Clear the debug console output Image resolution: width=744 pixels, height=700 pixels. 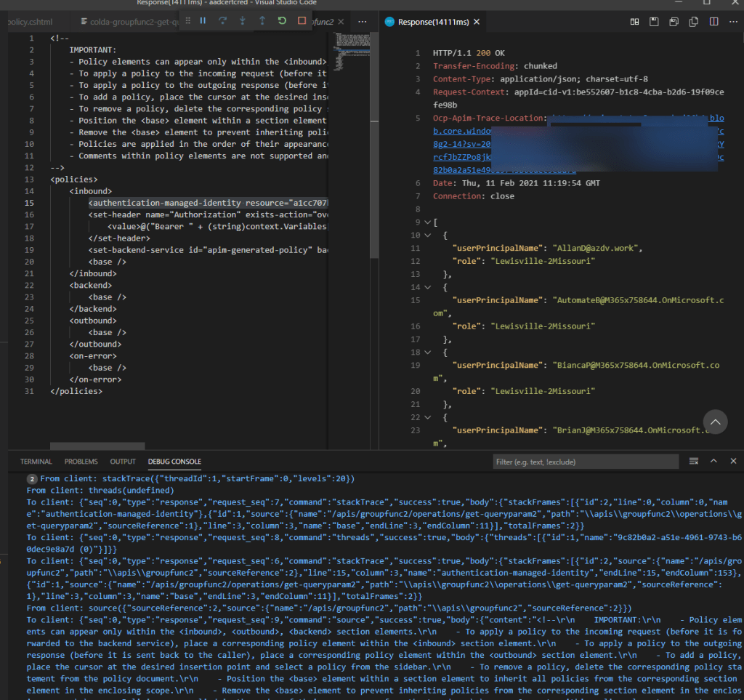(x=694, y=462)
